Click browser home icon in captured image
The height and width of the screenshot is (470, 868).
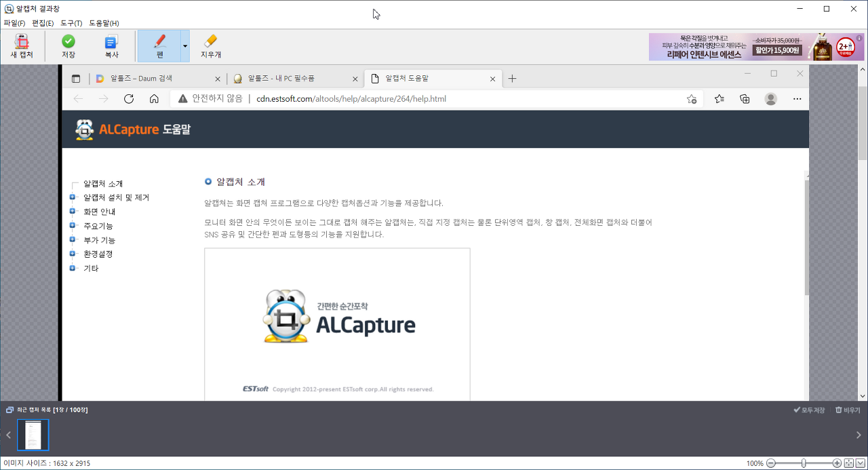pyautogui.click(x=154, y=99)
